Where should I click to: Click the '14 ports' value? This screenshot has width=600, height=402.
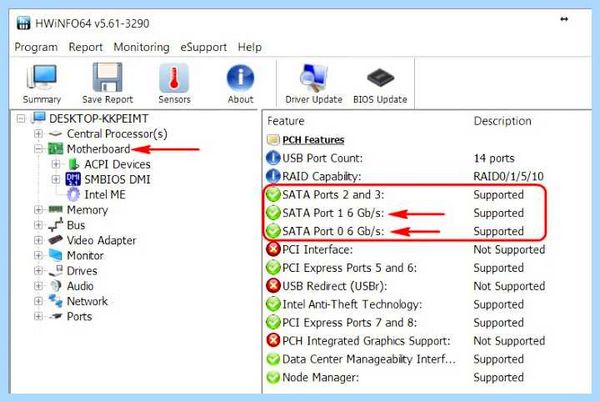pyautogui.click(x=494, y=158)
